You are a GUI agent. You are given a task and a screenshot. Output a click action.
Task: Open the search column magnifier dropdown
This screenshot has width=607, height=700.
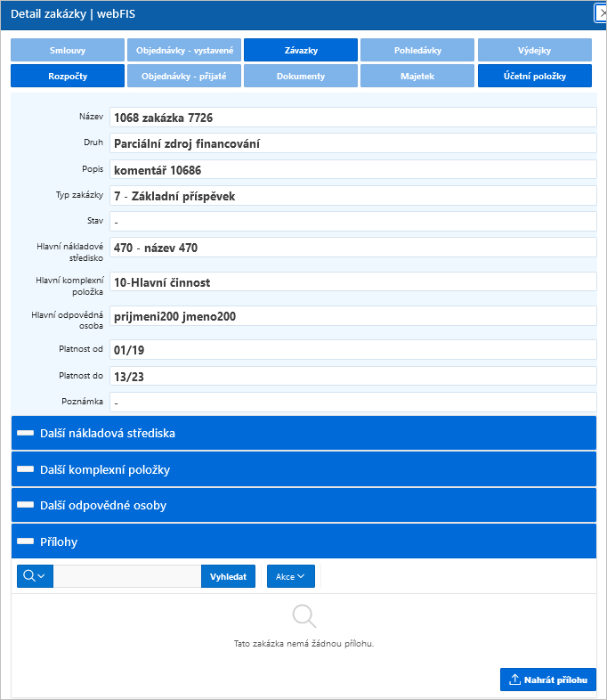coord(35,576)
